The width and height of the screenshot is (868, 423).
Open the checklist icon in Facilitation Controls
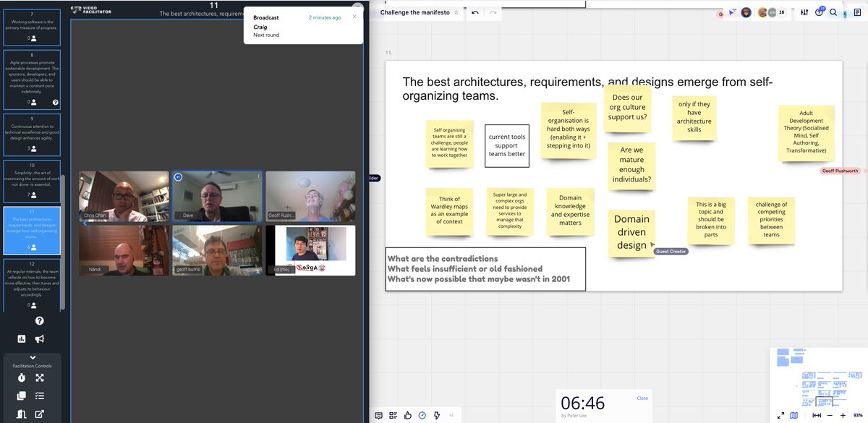[40, 396]
